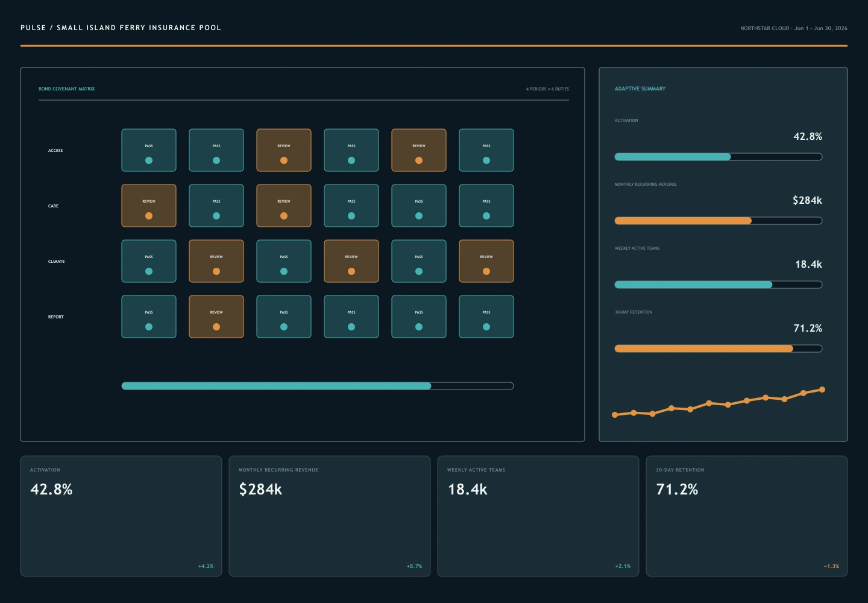
Task: Click the ACCESS row label
Action: pyautogui.click(x=55, y=151)
